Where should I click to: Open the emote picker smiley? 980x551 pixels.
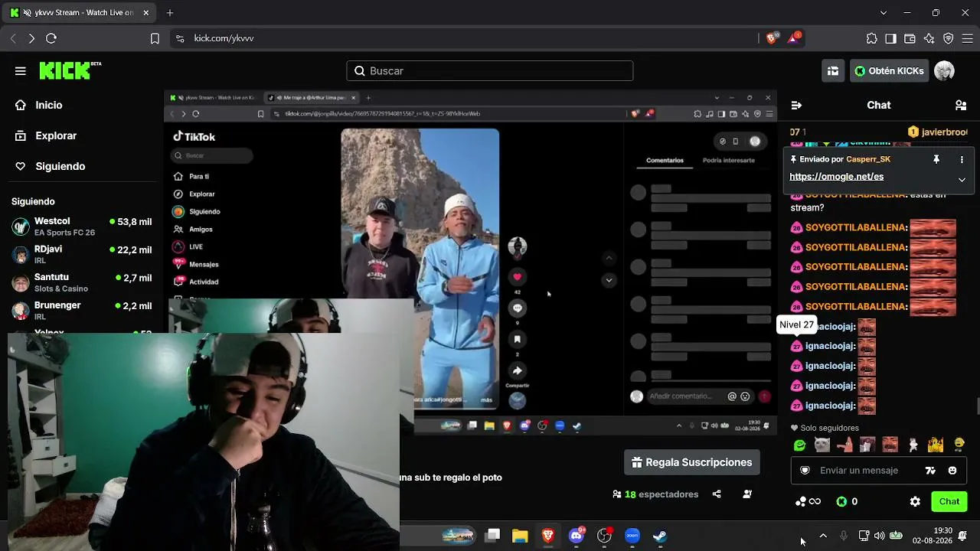click(952, 471)
